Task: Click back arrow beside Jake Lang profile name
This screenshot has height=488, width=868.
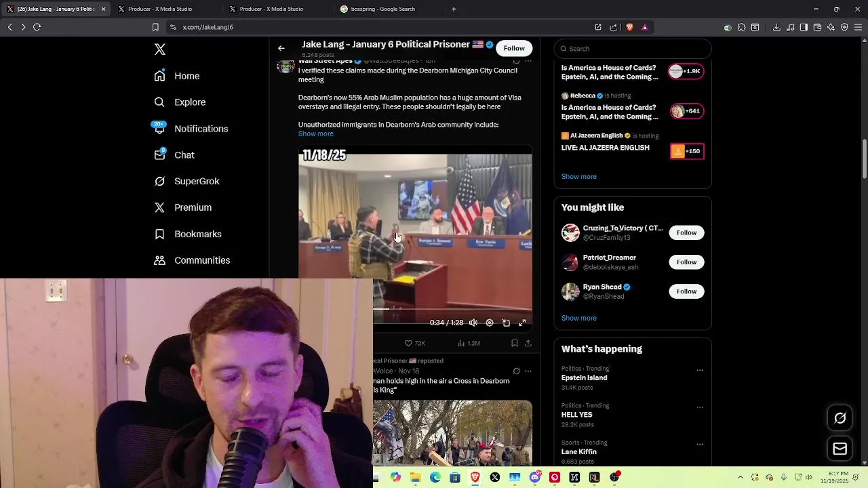Action: pos(281,48)
